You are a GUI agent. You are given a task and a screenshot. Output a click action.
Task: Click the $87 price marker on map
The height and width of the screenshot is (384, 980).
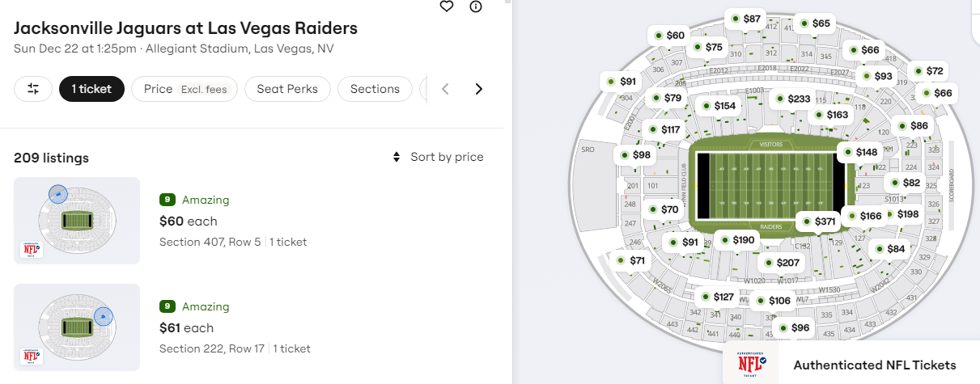[745, 19]
